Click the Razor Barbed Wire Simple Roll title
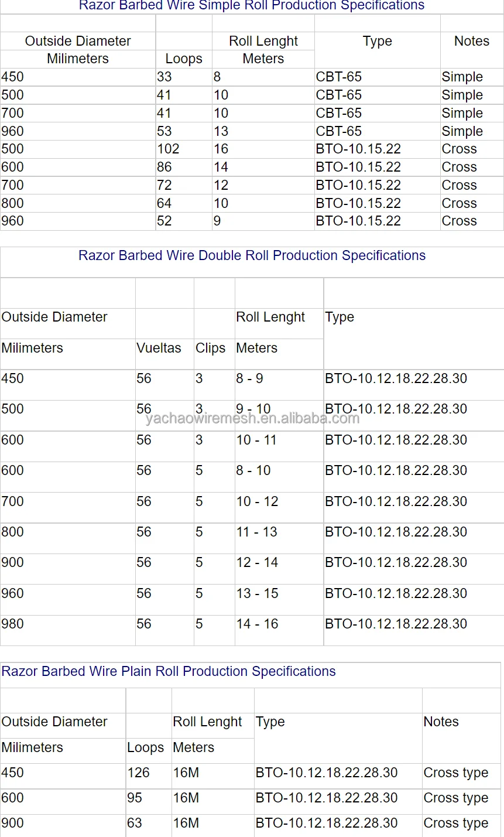 tap(251, 6)
